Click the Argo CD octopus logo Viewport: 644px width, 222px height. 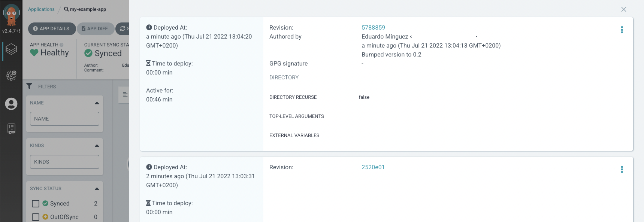point(11,14)
